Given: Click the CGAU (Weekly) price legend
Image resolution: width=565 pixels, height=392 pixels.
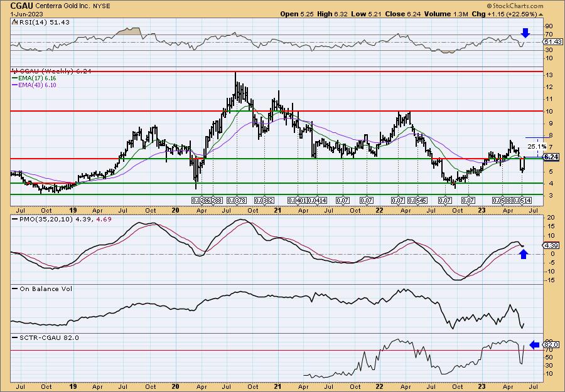Looking at the screenshot, I should 50,71.
